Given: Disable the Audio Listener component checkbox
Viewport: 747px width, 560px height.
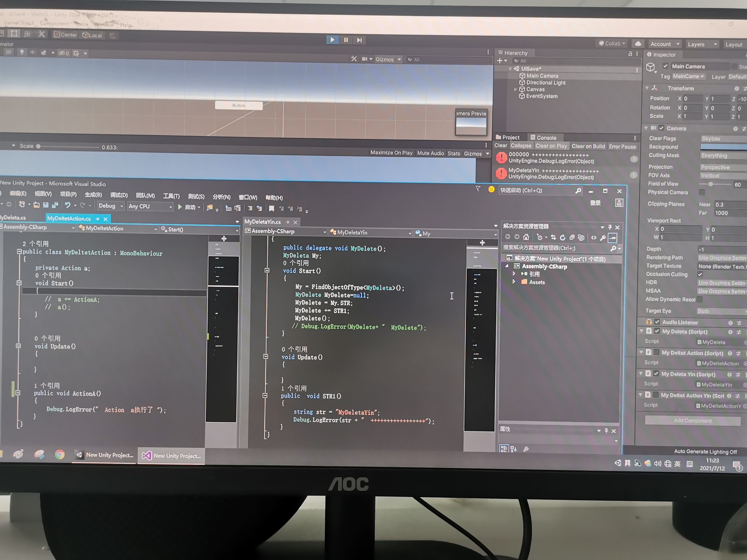Looking at the screenshot, I should (x=657, y=322).
